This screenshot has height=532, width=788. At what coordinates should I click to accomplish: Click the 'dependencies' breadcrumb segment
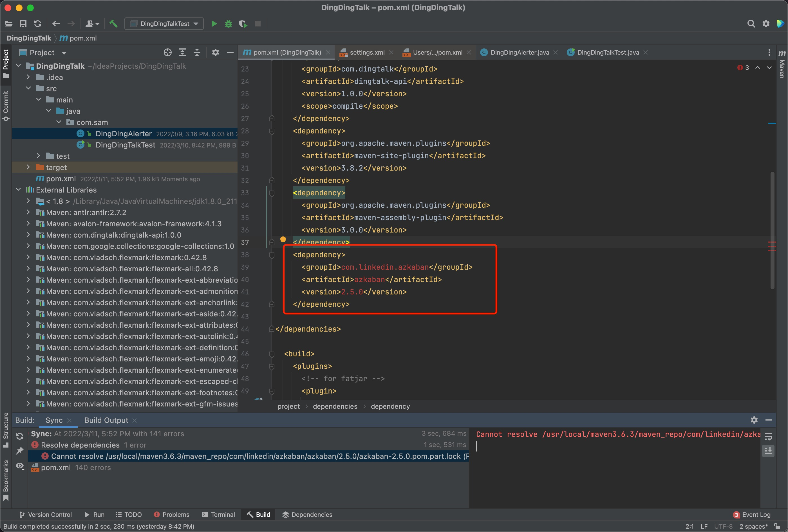[335, 406]
